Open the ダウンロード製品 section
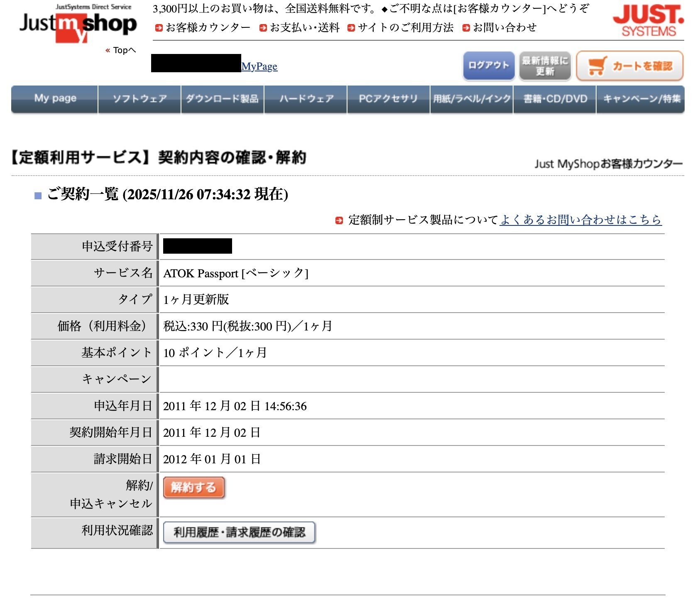 [222, 98]
